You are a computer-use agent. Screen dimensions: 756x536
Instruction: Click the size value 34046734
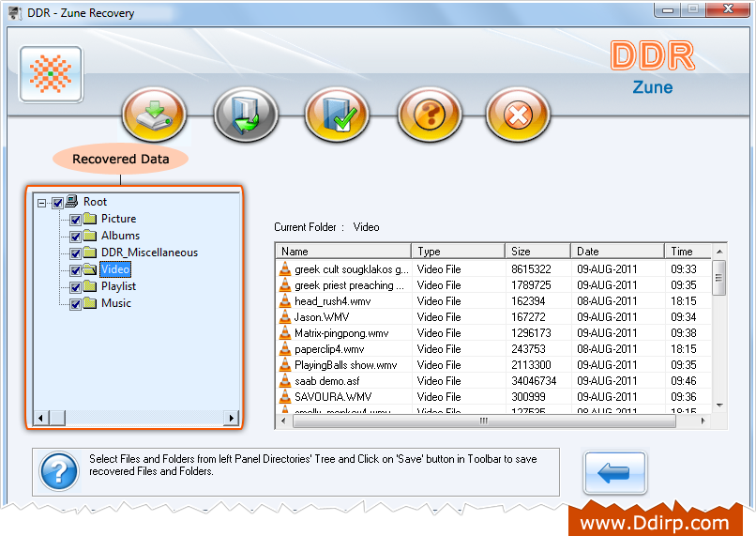534,381
